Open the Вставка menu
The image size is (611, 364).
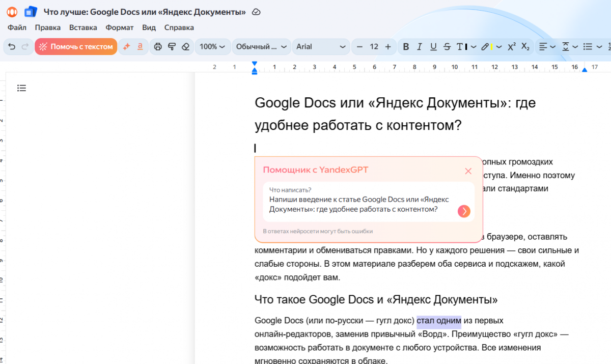(x=82, y=27)
